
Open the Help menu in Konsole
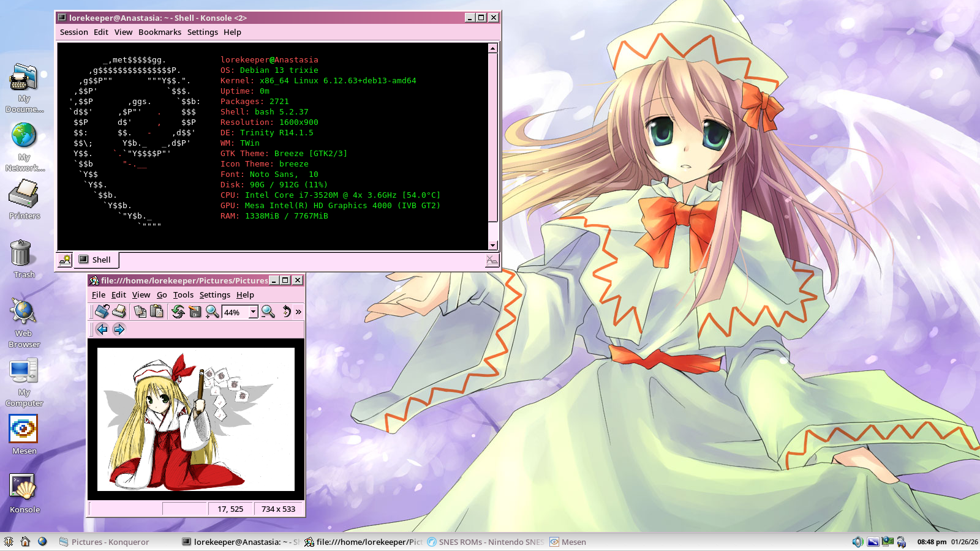click(232, 32)
